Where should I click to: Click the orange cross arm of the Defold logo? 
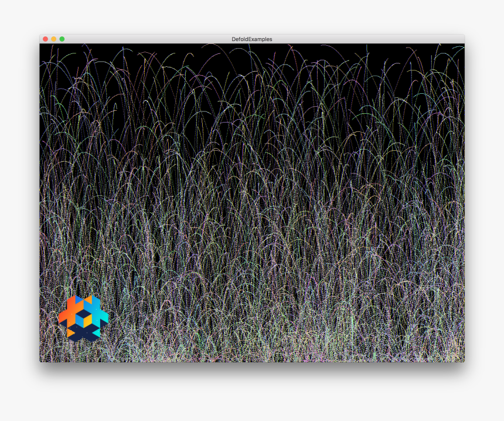69,312
